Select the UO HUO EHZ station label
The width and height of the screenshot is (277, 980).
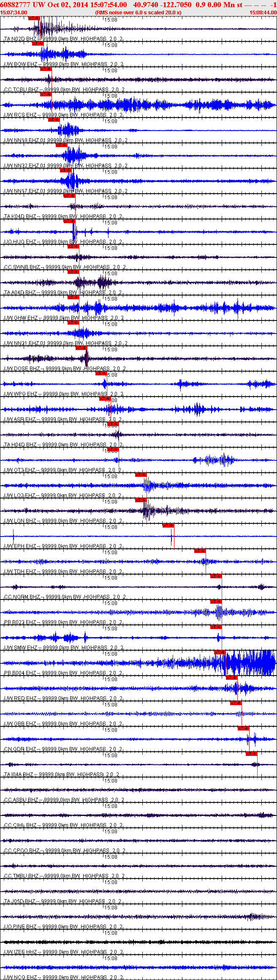click(63, 242)
